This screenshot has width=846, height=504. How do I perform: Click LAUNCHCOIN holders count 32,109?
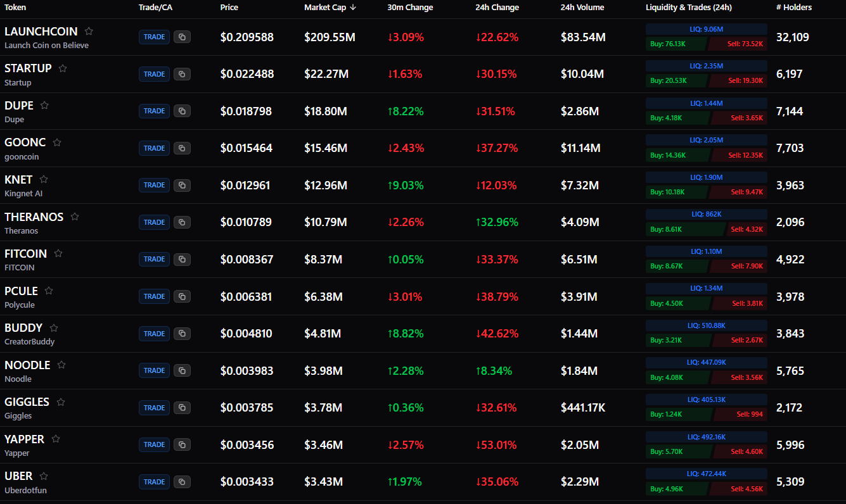(793, 37)
